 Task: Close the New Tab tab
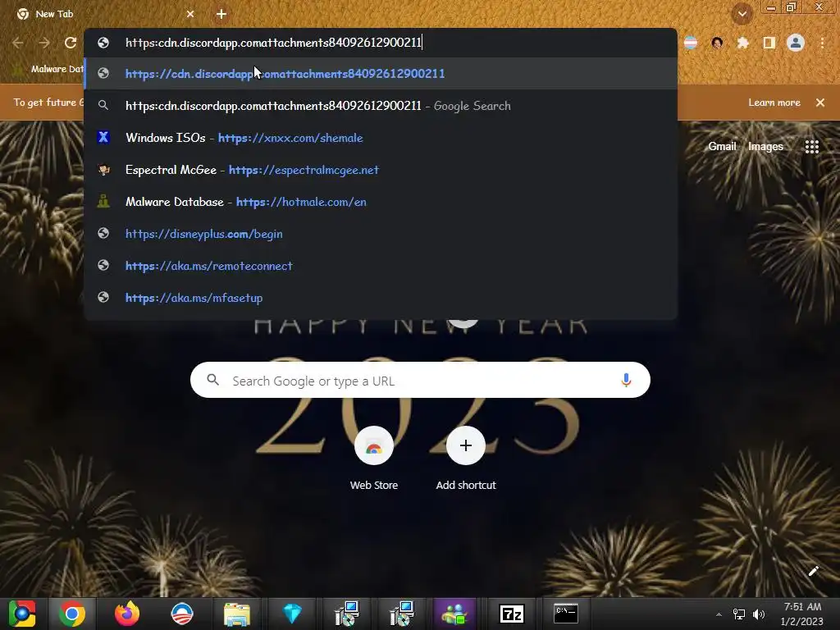pyautogui.click(x=190, y=14)
